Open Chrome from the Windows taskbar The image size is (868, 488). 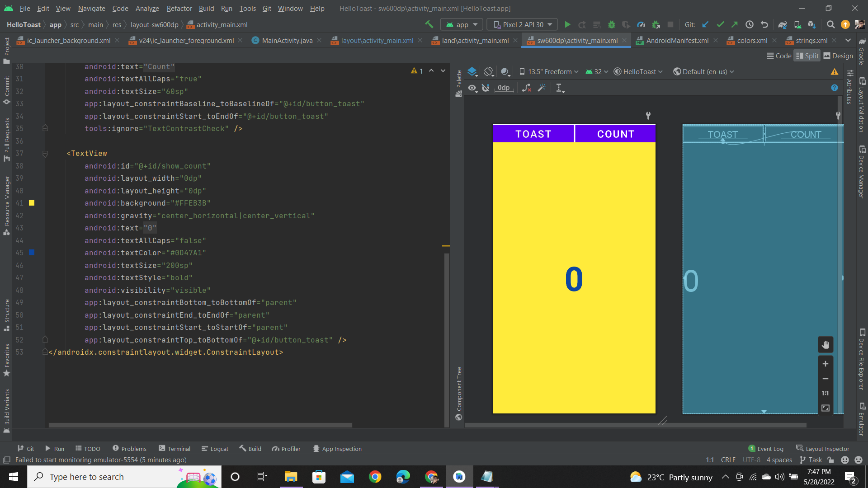pos(375,477)
